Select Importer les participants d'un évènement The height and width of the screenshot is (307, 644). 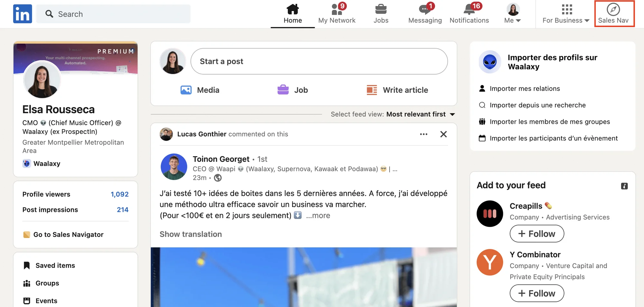coord(554,138)
